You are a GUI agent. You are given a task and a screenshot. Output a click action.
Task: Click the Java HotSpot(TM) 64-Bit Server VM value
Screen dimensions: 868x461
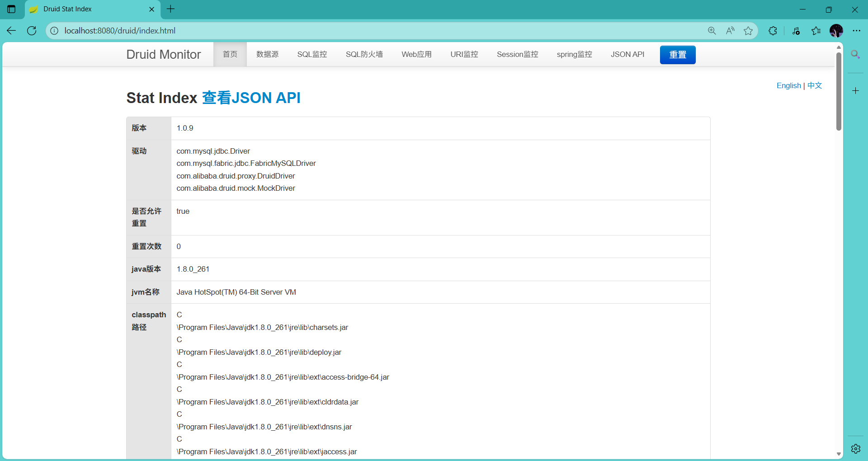click(236, 292)
